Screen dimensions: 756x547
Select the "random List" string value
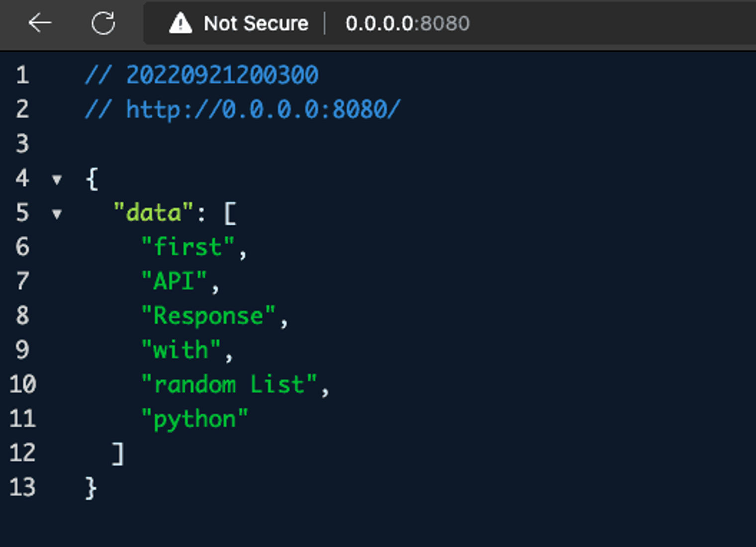[229, 384]
